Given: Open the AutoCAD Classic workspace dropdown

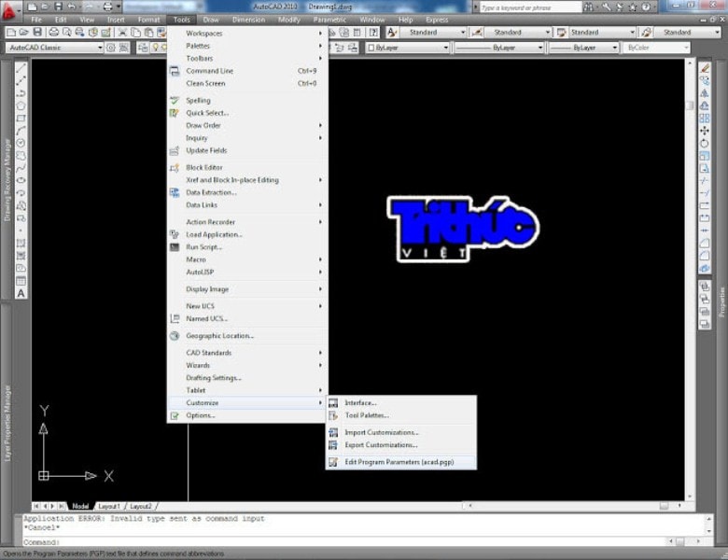Looking at the screenshot, I should [x=54, y=48].
